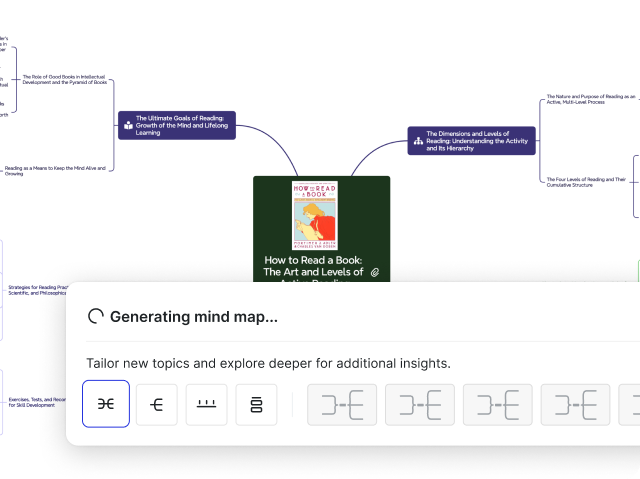Click the hierarchy icon on Dimensions and Levels node
The width and height of the screenshot is (640, 479).
418,141
